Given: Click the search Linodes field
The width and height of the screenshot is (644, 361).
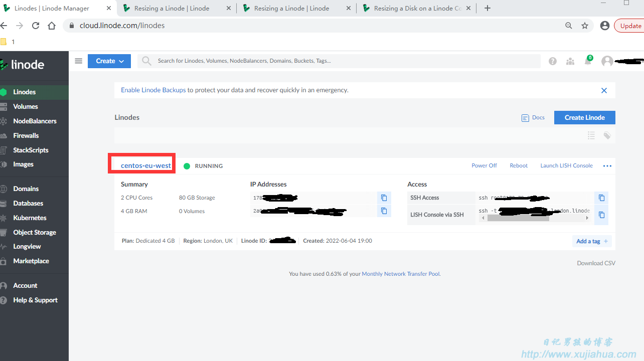Looking at the screenshot, I should click(x=339, y=61).
